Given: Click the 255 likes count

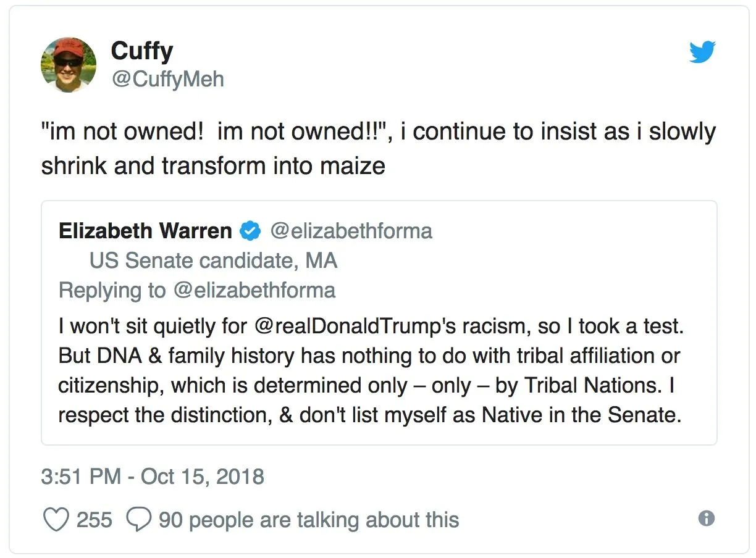Looking at the screenshot, I should (94, 520).
